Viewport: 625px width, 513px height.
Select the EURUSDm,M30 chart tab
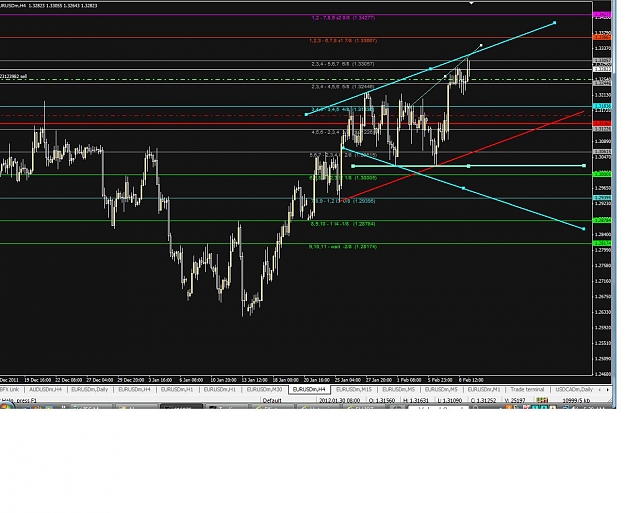pos(265,389)
